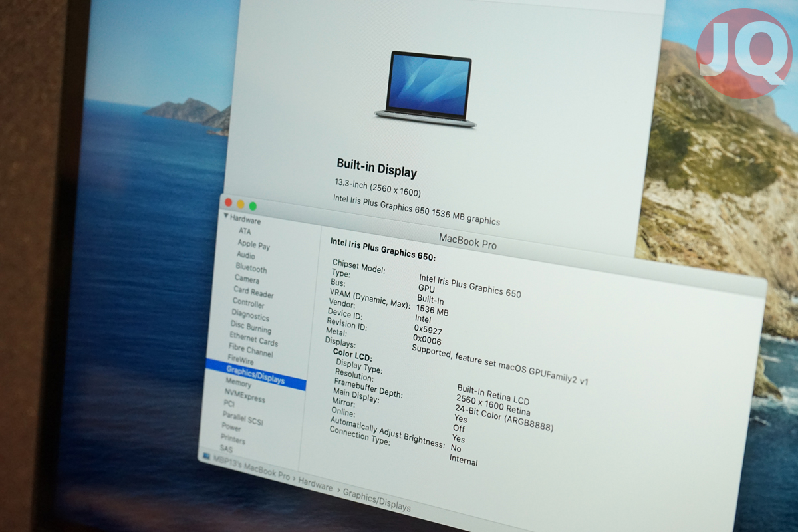Click the "Built-In Retina LCD" value
Screen dimensions: 798x532
click(x=493, y=394)
